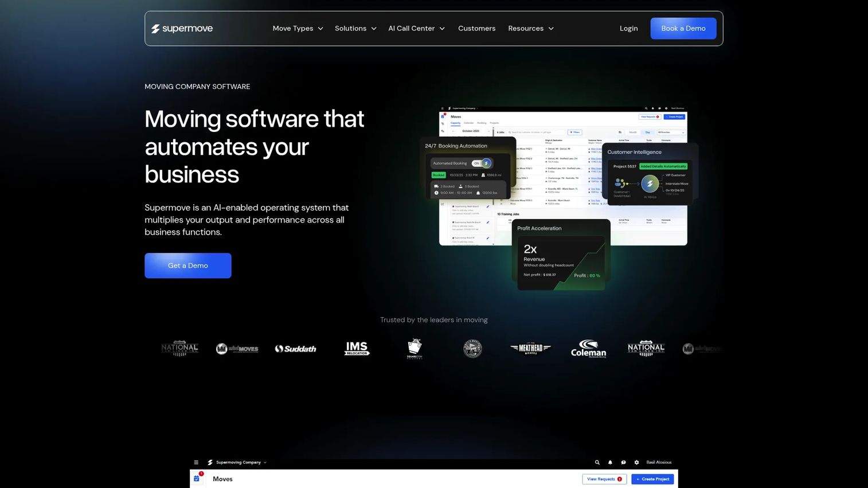Screen dimensions: 868x488
Task: Select the Coleman logo
Action: [588, 349]
